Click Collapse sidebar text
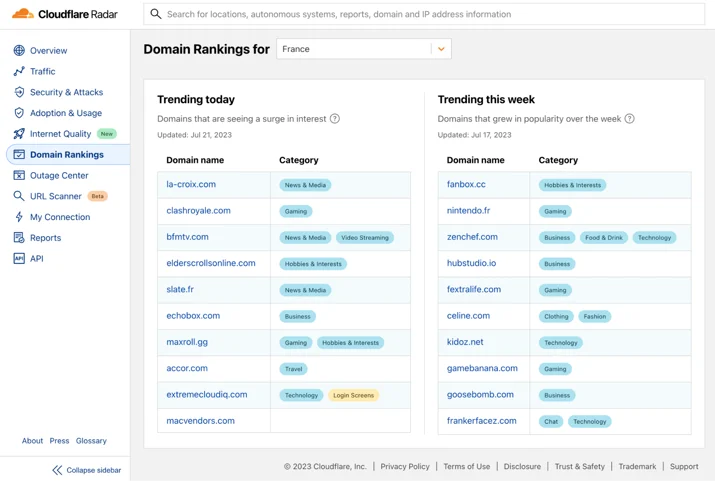Image resolution: width=715 pixels, height=481 pixels. pos(94,470)
